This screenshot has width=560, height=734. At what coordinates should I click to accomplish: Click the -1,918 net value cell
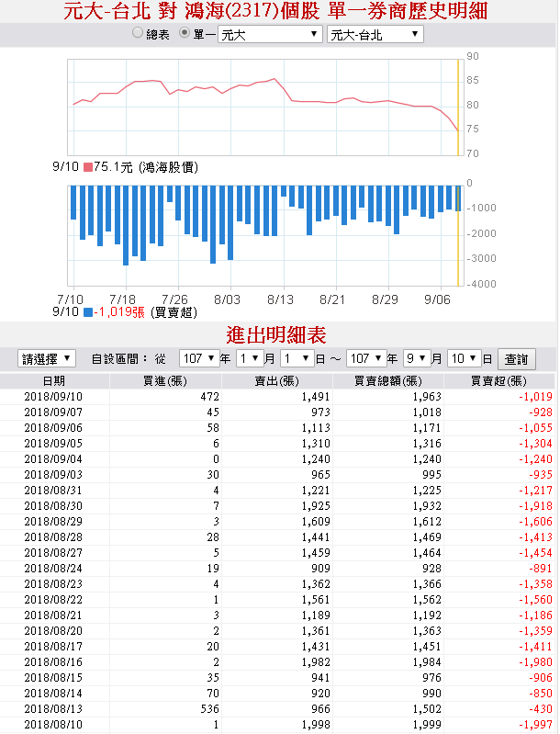536,506
